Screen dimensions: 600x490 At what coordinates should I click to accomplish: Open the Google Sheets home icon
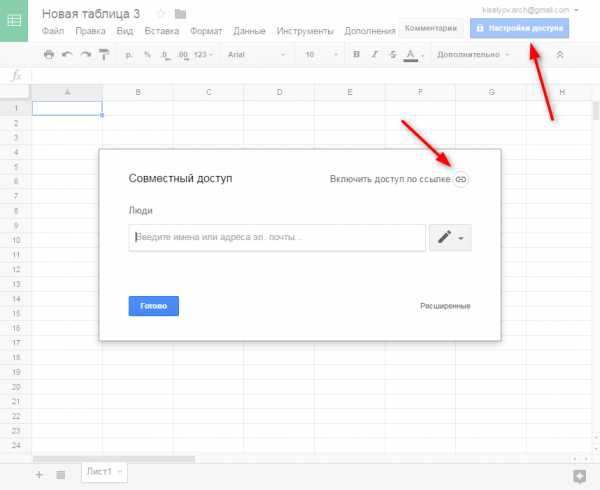(x=14, y=21)
